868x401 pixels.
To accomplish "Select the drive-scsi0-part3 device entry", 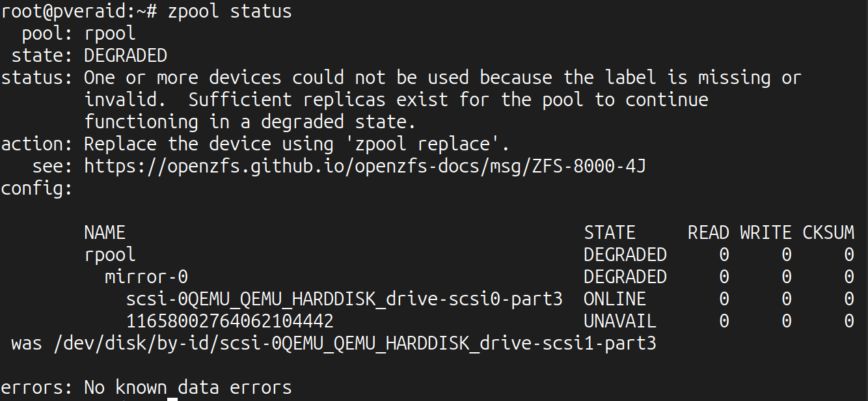I will coord(344,299).
